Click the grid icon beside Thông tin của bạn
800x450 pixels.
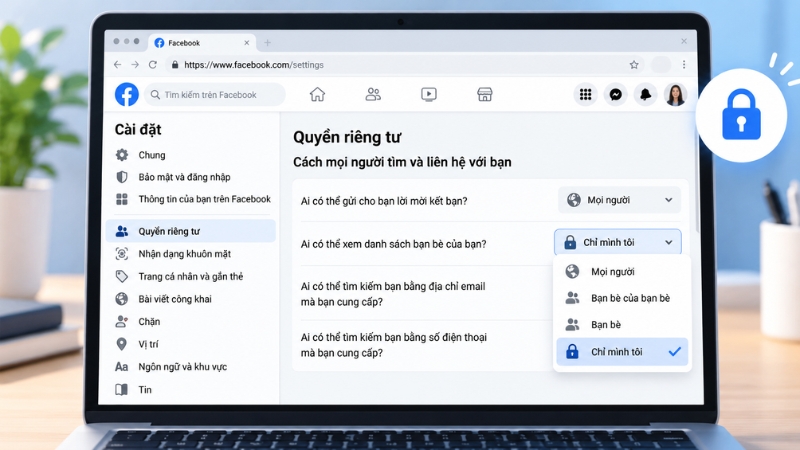click(x=121, y=199)
